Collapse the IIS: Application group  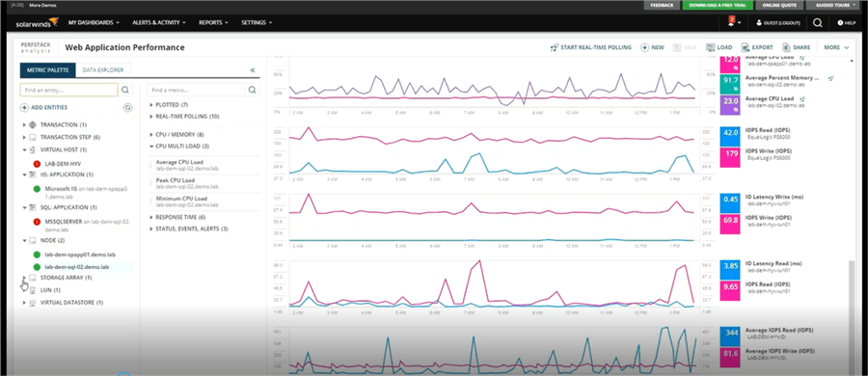click(24, 175)
